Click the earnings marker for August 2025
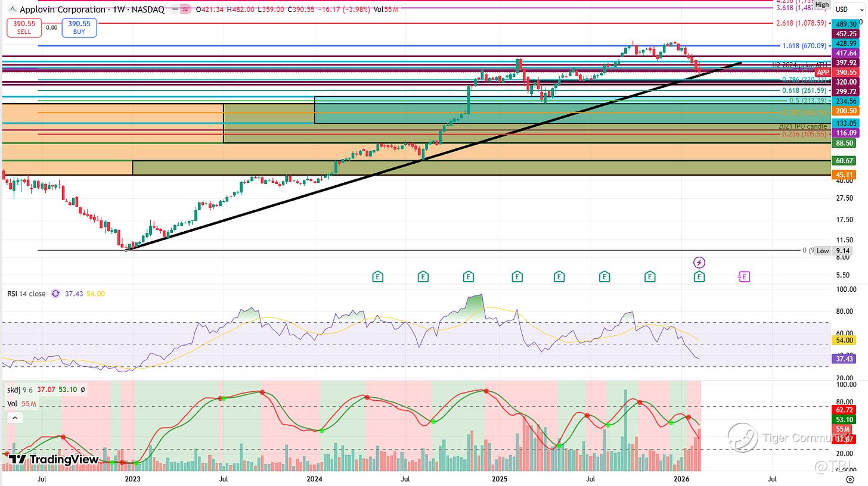 click(604, 276)
